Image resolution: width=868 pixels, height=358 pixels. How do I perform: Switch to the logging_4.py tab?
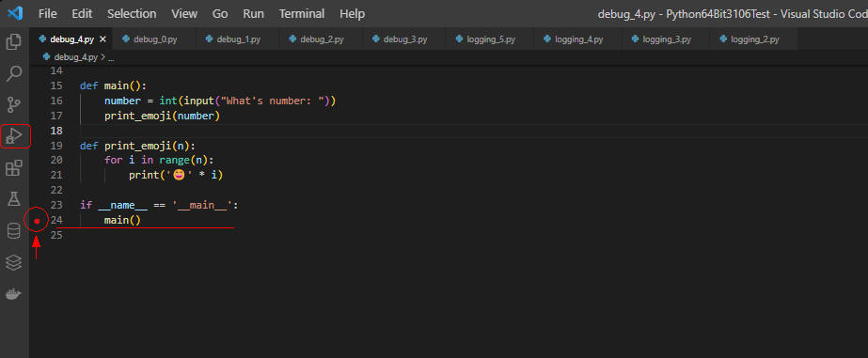[x=577, y=39]
